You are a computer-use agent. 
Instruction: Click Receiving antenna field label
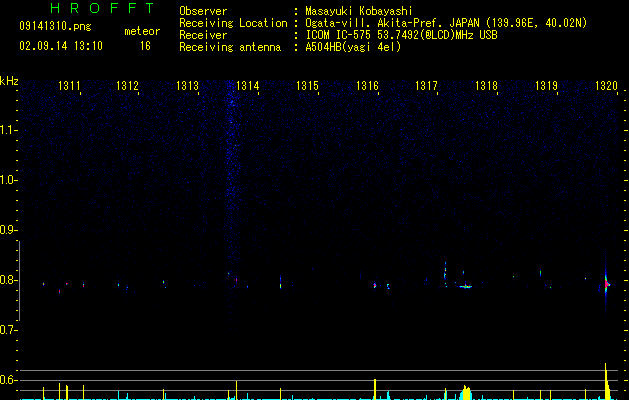click(230, 47)
